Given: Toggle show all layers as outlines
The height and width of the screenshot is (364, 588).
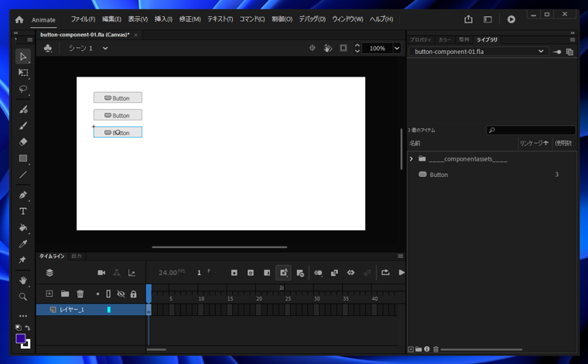Looking at the screenshot, I should coord(108,294).
